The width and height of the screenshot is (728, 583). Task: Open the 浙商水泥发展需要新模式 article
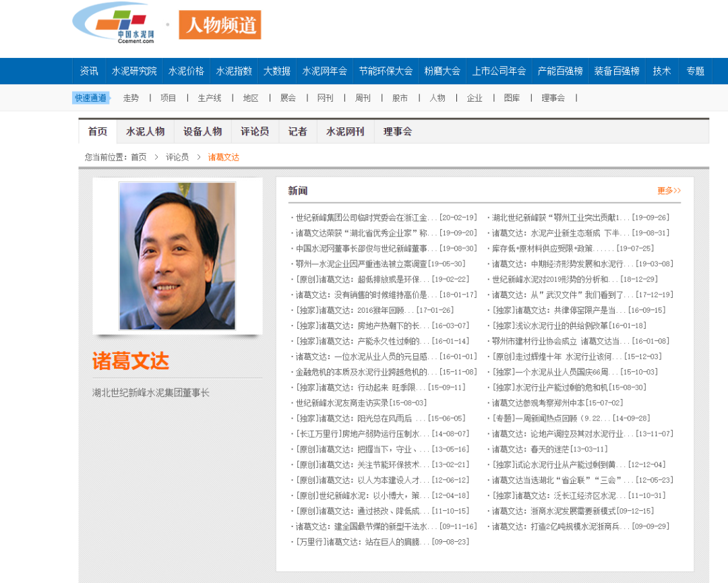[x=572, y=511]
